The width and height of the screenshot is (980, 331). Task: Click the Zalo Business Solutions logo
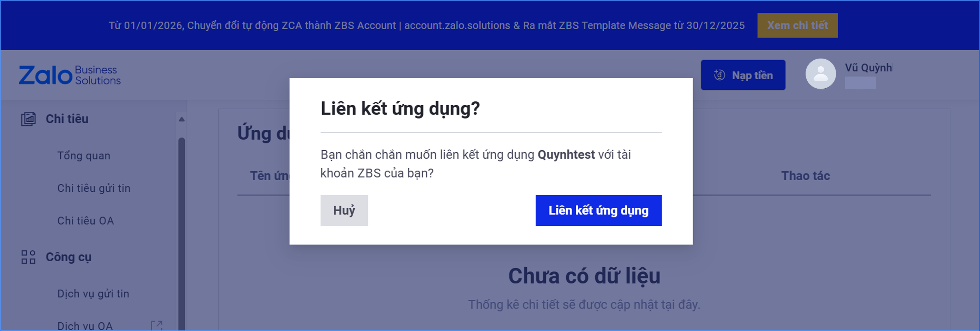[70, 75]
